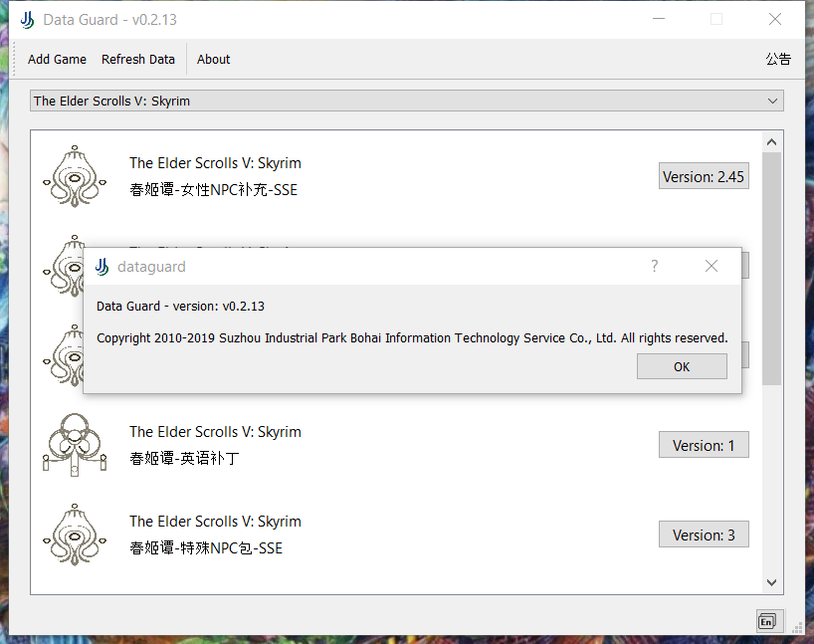
Task: Click the icon beside 春姬谭-特殊NPC包-SSE
Action: (x=75, y=535)
